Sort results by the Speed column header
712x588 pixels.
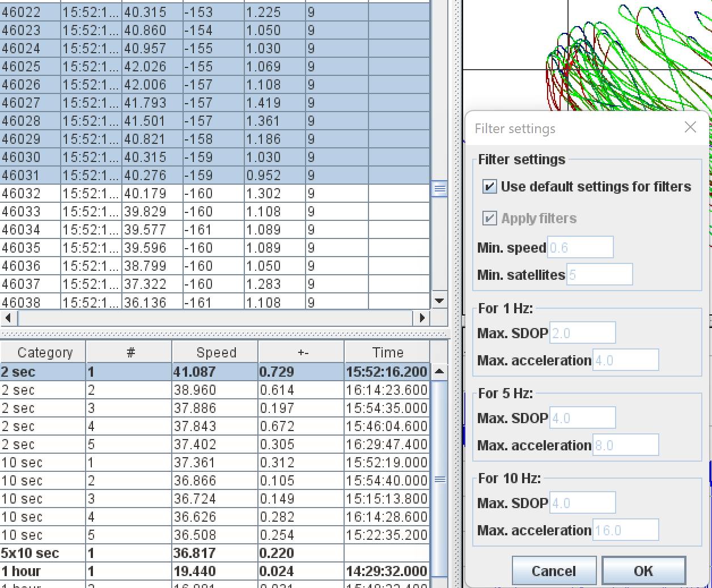[x=215, y=352]
